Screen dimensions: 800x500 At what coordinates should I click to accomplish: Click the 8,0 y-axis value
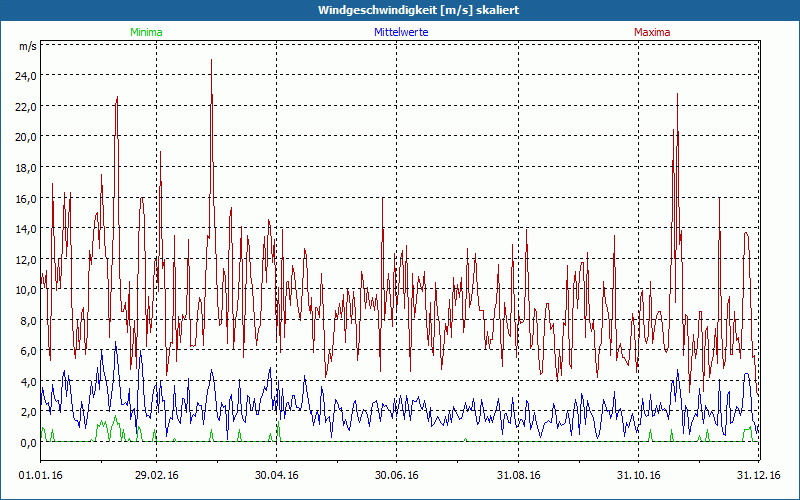28,320
